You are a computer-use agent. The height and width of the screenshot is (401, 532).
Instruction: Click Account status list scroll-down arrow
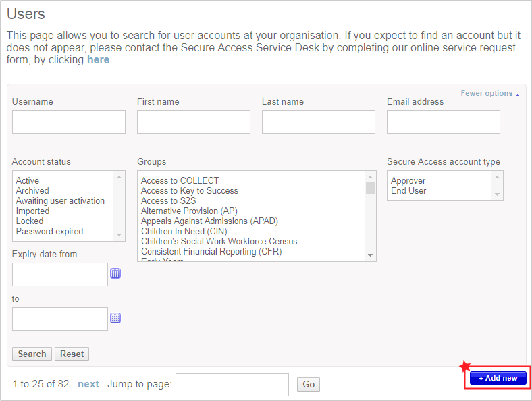tap(119, 235)
